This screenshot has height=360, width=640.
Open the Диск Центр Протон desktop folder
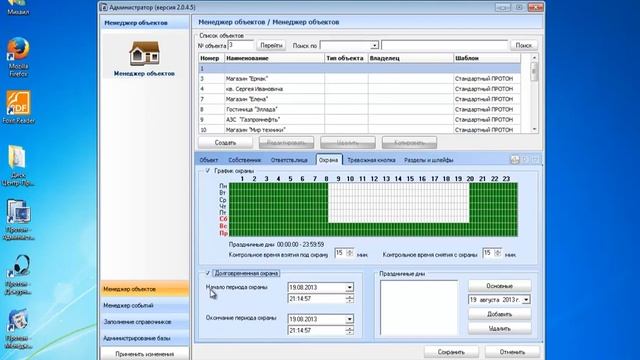point(18,165)
